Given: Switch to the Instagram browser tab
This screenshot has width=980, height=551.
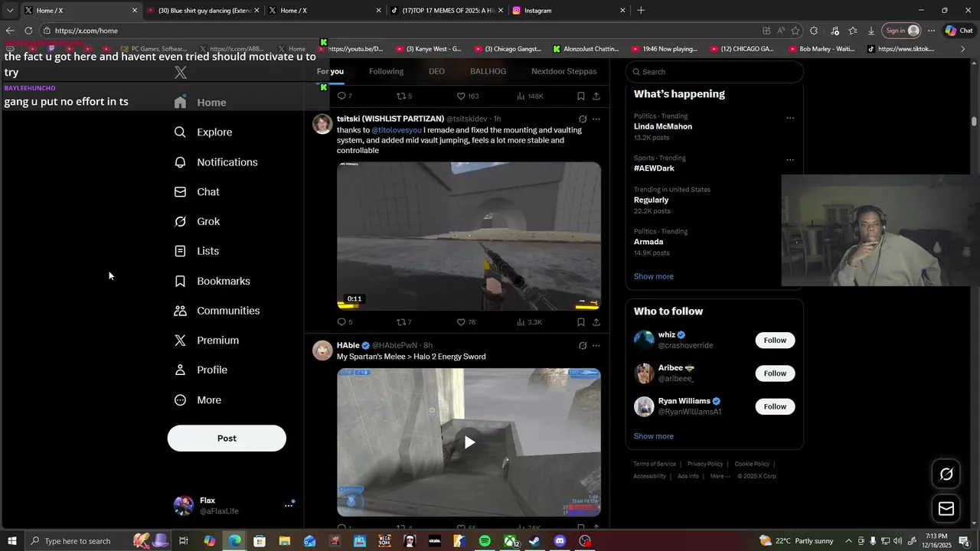Looking at the screenshot, I should [569, 11].
